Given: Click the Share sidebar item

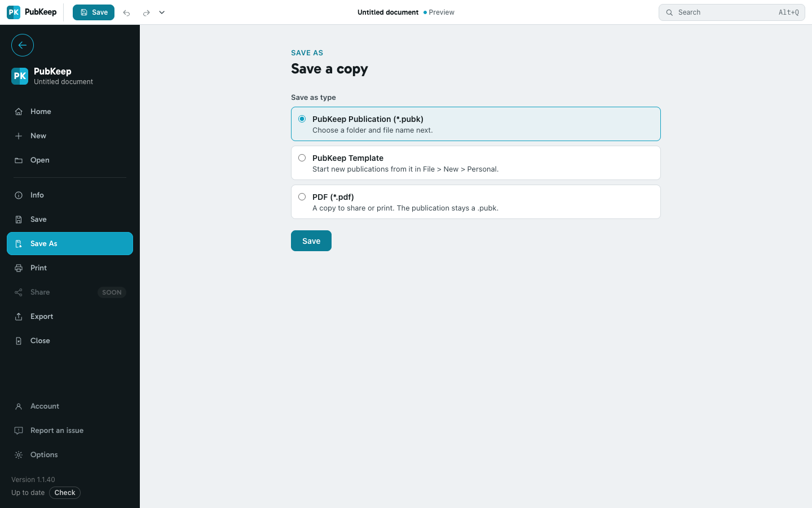Looking at the screenshot, I should click(70, 292).
